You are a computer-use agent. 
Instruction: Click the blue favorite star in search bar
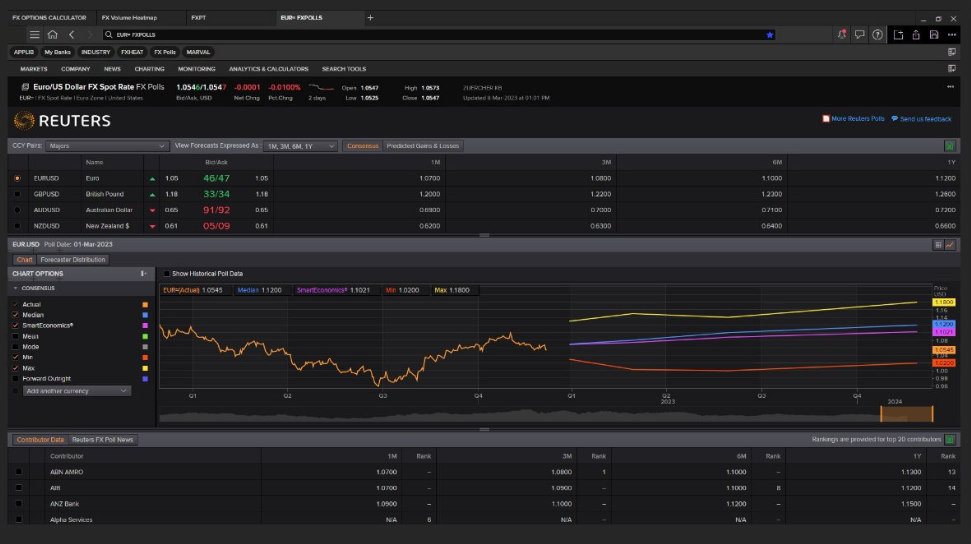point(769,34)
